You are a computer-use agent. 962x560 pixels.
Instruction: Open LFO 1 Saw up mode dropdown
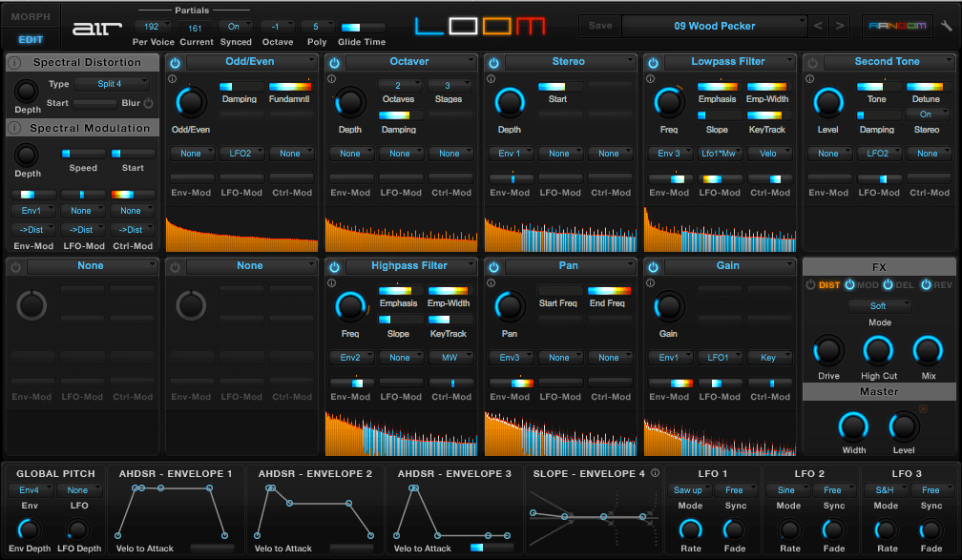click(x=690, y=490)
